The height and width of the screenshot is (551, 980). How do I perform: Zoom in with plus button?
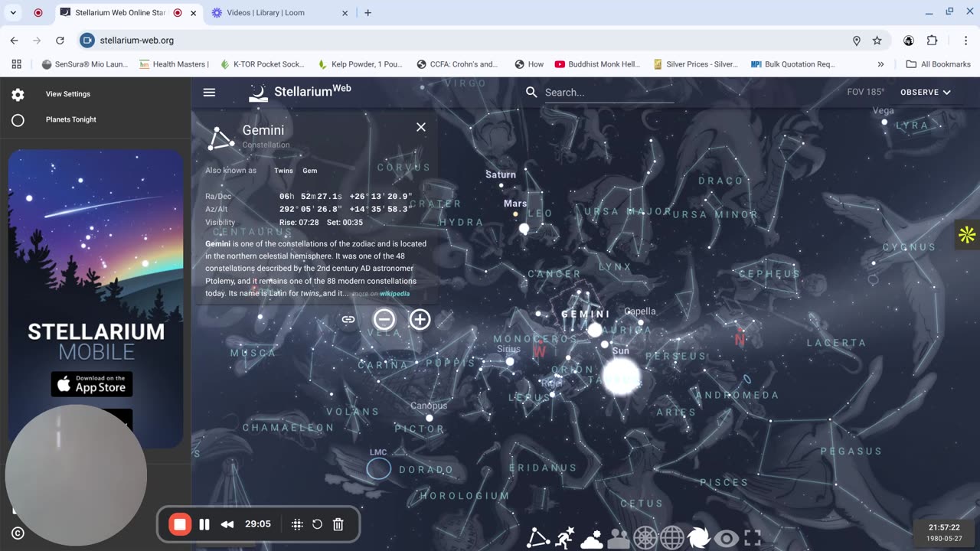420,319
